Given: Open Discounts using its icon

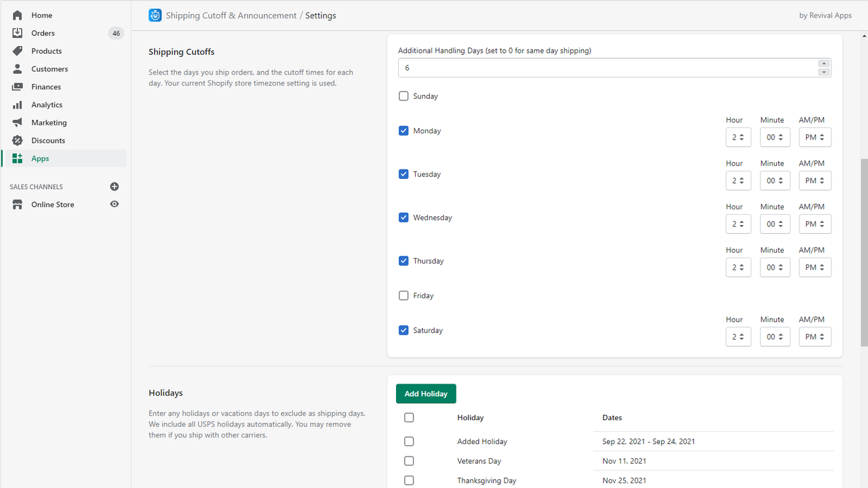Looking at the screenshot, I should pyautogui.click(x=16, y=140).
